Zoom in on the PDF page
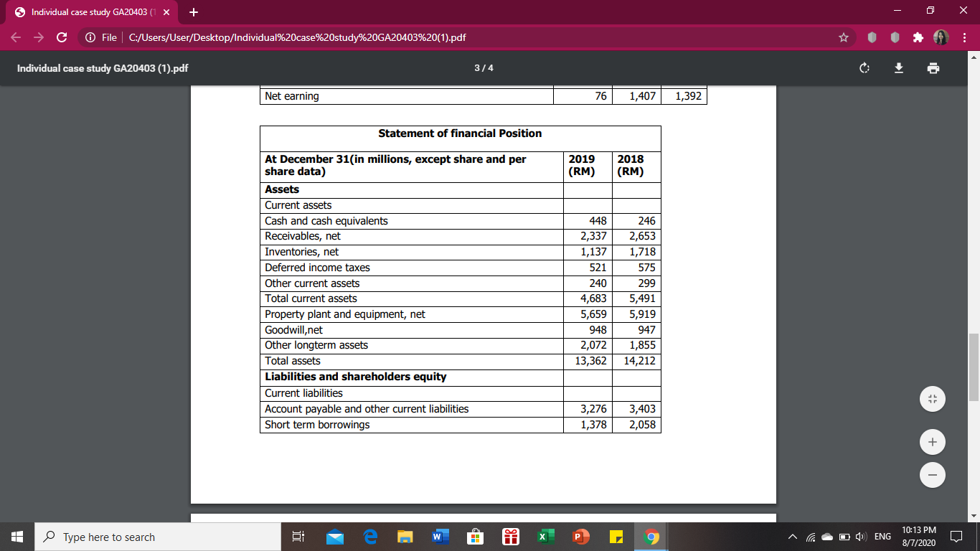This screenshot has height=551, width=980. click(932, 441)
